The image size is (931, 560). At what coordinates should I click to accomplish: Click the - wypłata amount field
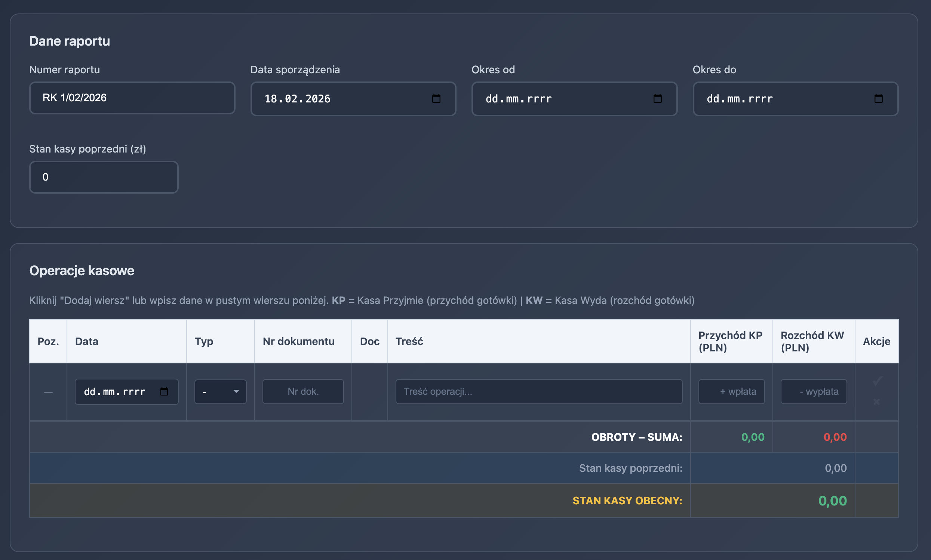pos(814,391)
